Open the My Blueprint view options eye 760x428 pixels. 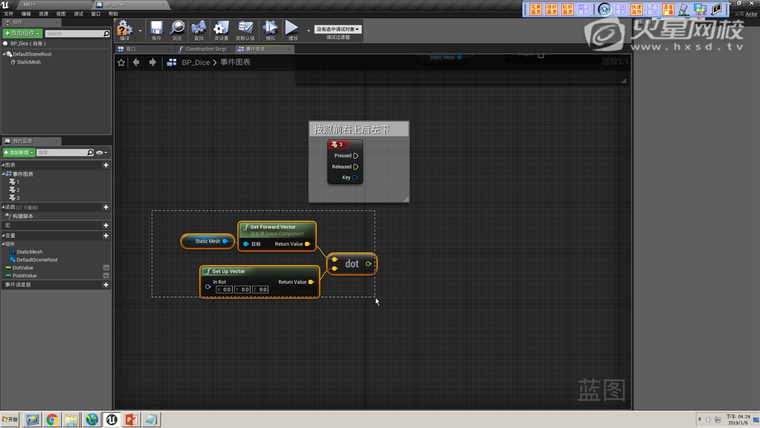coord(100,152)
